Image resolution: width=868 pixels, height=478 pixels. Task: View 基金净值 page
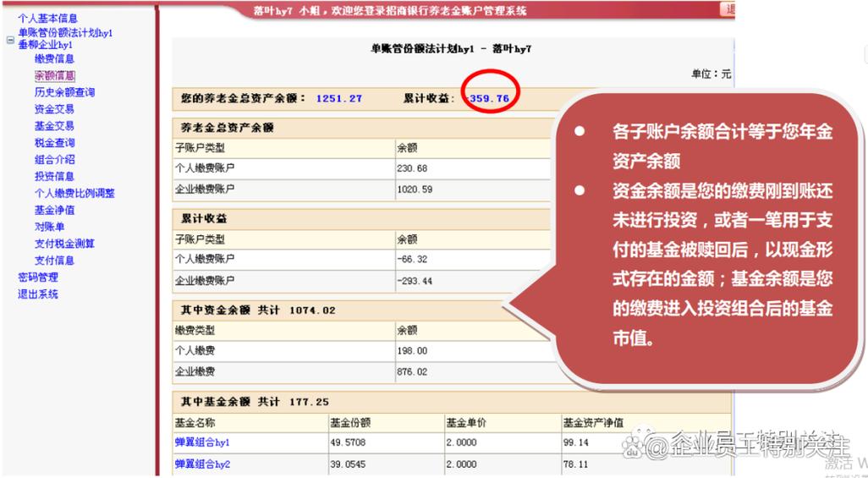pyautogui.click(x=54, y=210)
